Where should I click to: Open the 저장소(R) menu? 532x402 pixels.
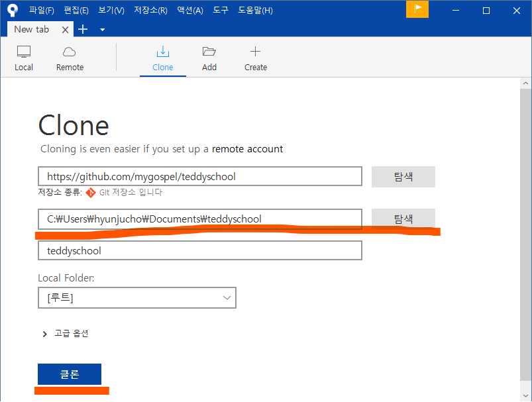coord(150,11)
